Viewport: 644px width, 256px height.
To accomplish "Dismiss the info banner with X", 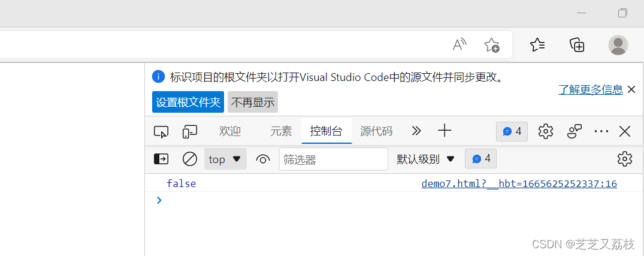I will [x=631, y=89].
